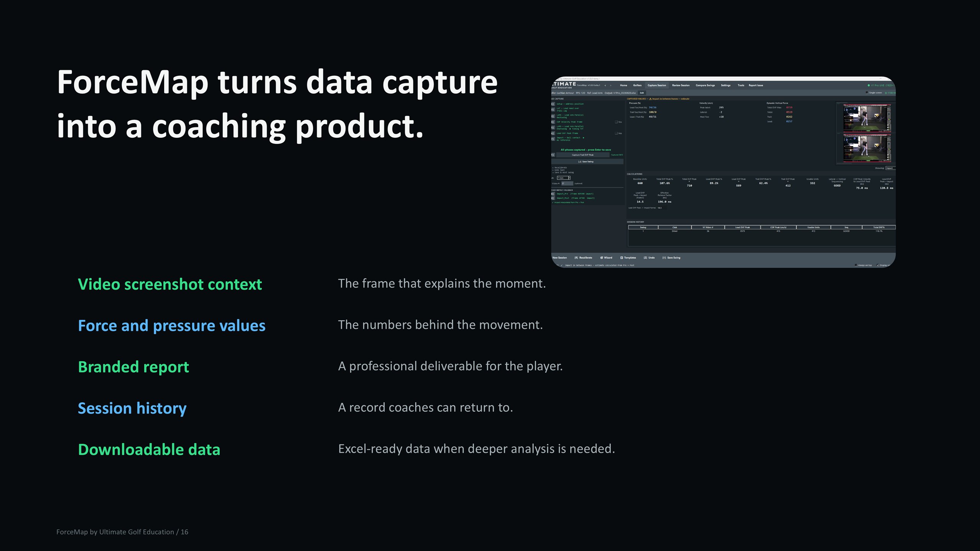Viewport: 980px width, 551px height.
Task: Open the Settings menu item
Action: pyautogui.click(x=726, y=85)
